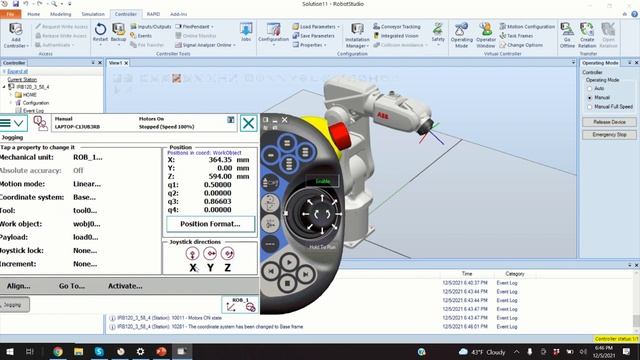Image resolution: width=640 pixels, height=360 pixels.
Task: Open the Events tool
Action: pos(141,36)
